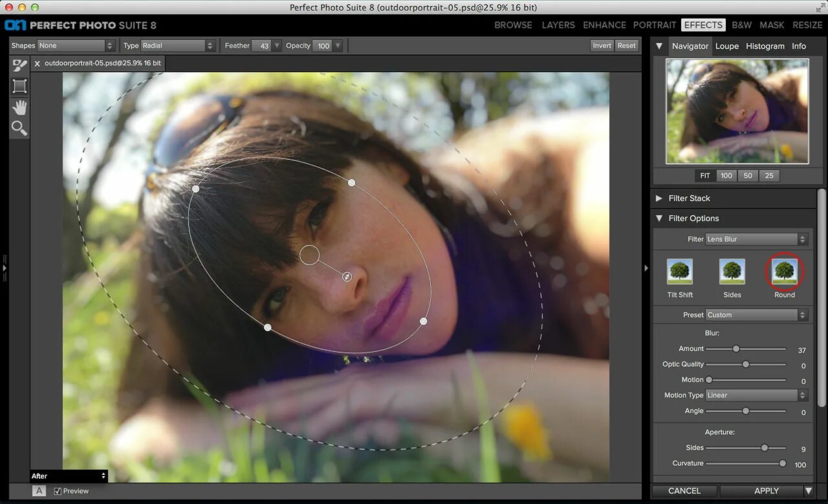Set navigator zoom to 25
This screenshot has width=828, height=504.
769,176
